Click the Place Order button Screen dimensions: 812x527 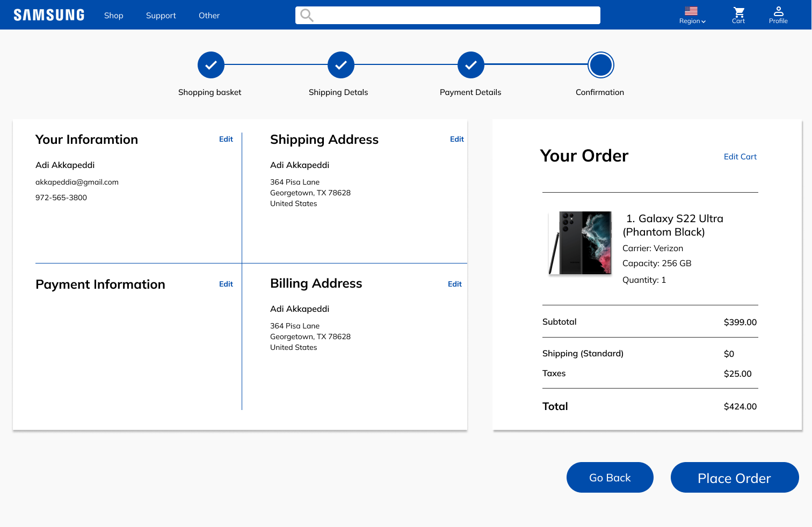click(x=735, y=477)
